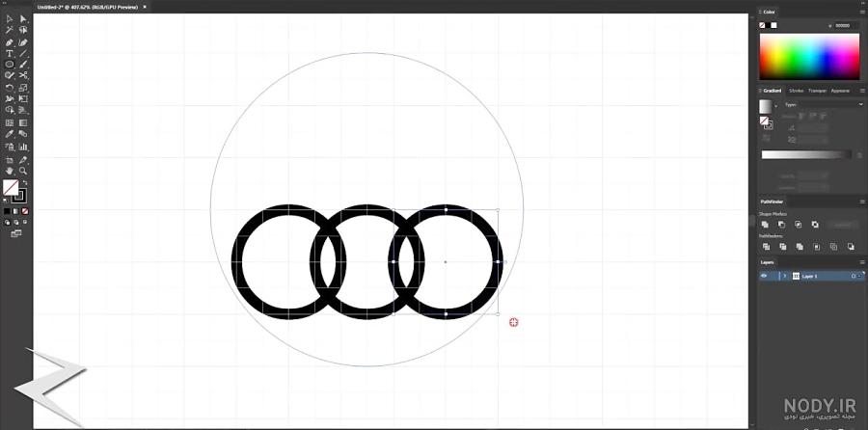Select the Shaper tool
868x430 pixels.
tap(10, 75)
